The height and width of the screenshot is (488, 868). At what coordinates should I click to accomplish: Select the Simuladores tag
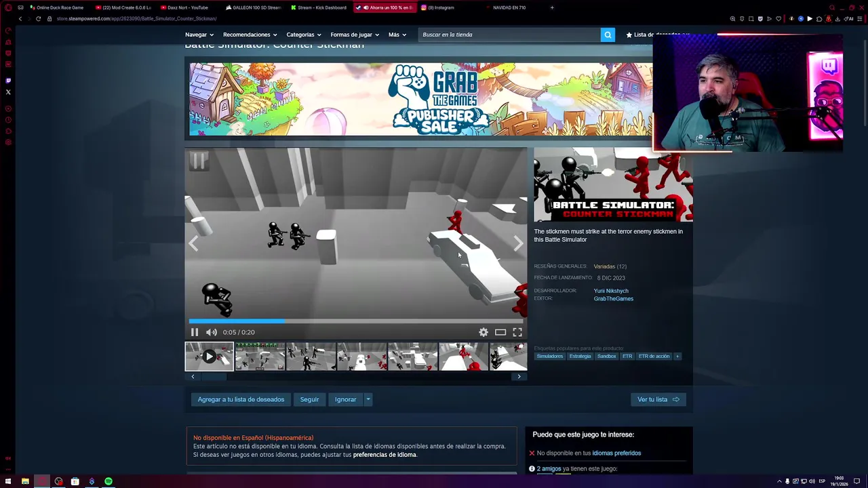click(550, 356)
